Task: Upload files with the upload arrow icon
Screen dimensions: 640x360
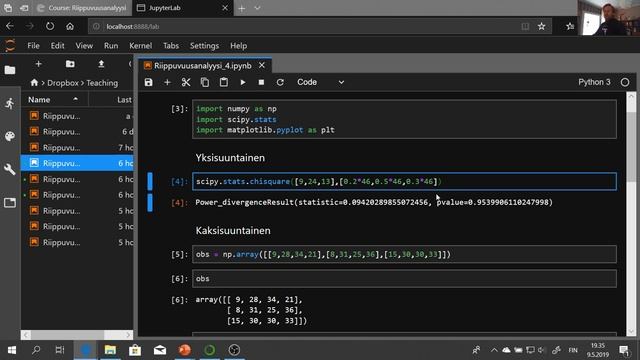Action: 101,64
